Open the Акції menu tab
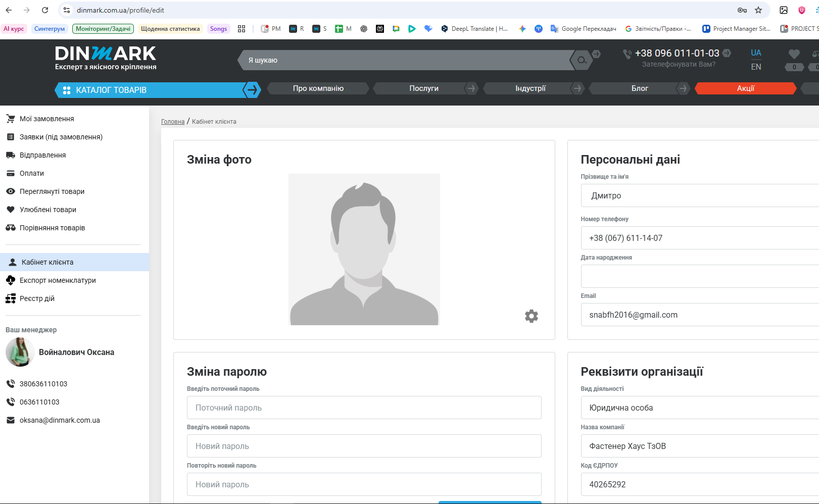Screen dimensions: 819x504 746,88
